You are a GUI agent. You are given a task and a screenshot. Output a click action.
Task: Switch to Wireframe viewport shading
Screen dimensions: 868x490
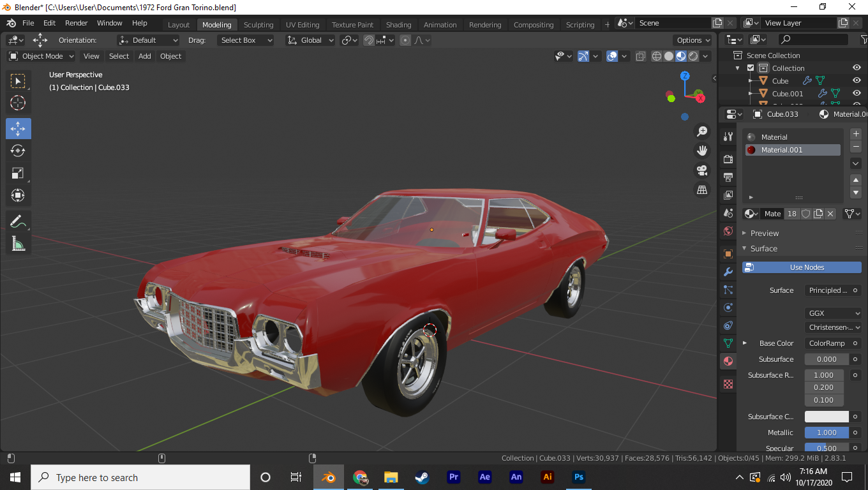pos(657,56)
